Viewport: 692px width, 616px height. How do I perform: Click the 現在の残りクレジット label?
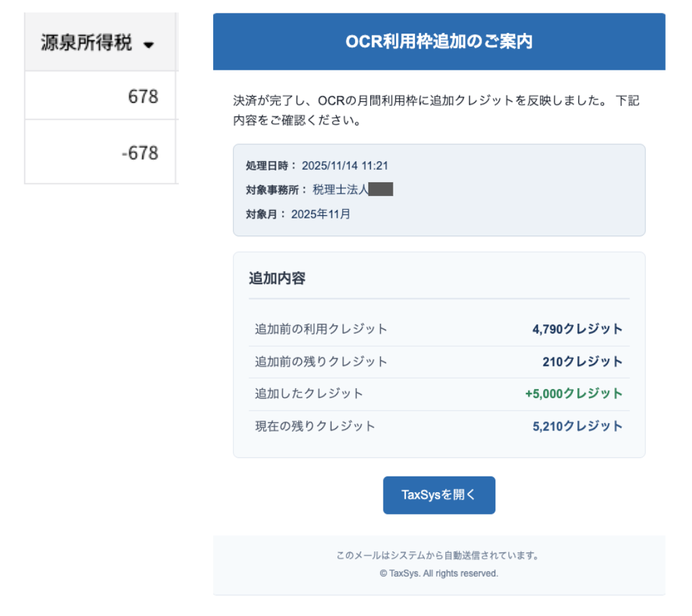(315, 426)
